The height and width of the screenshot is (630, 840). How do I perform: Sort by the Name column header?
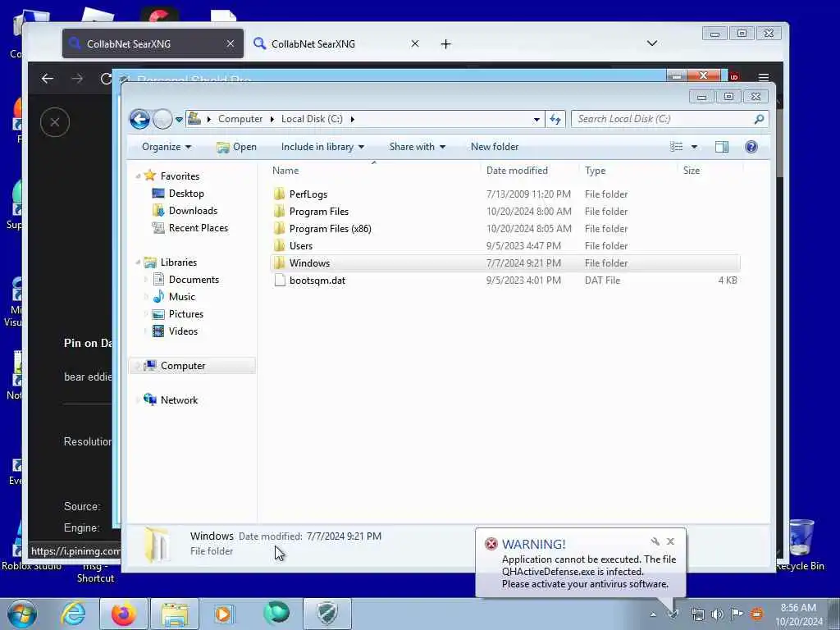(x=373, y=171)
